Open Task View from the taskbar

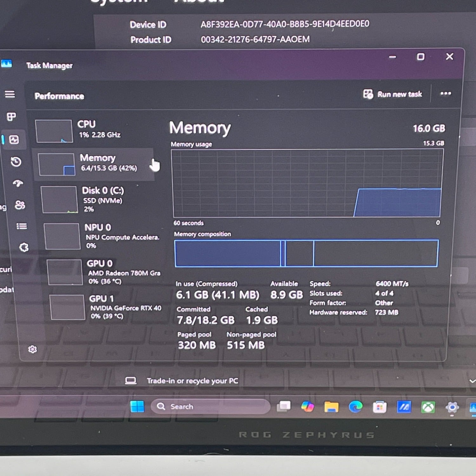[x=284, y=407]
